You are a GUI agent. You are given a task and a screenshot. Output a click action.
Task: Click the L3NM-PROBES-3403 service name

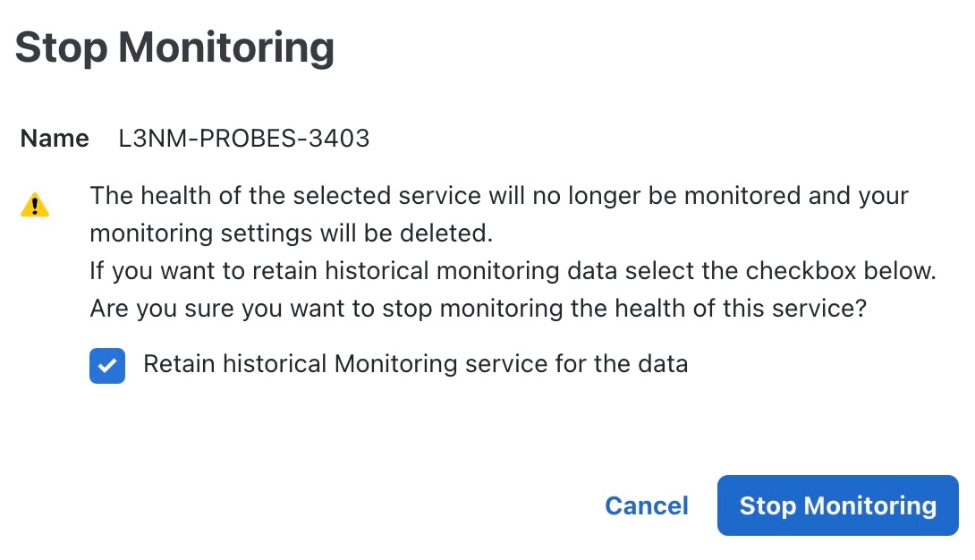point(243,139)
